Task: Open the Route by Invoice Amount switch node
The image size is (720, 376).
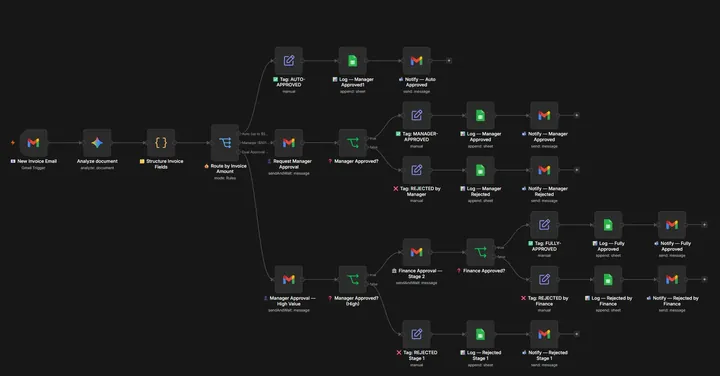Action: [x=225, y=143]
